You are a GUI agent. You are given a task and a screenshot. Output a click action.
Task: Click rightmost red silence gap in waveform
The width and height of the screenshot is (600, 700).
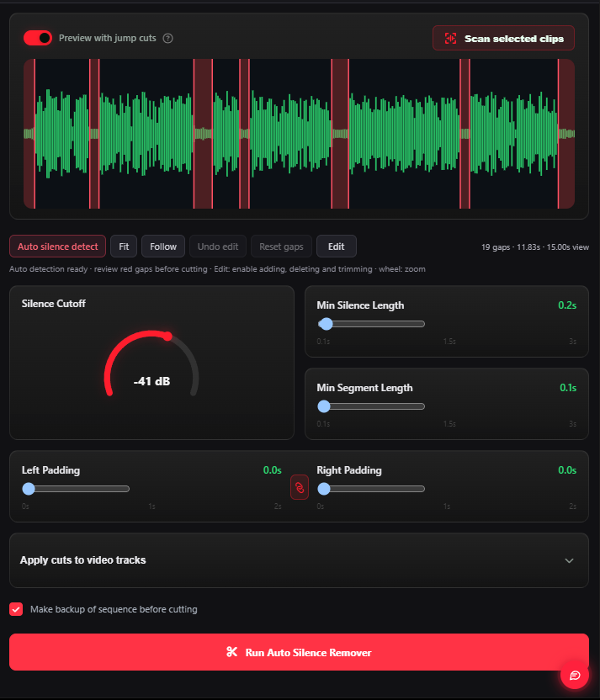[566, 134]
